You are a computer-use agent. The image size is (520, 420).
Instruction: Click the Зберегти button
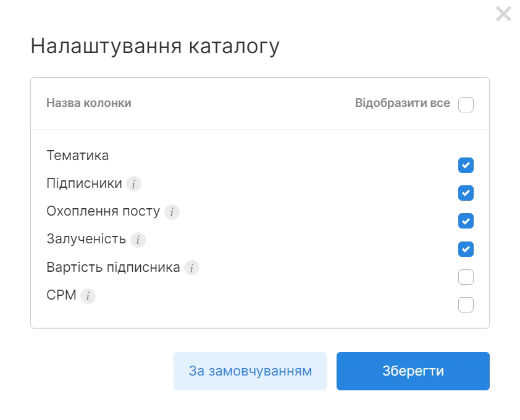[413, 371]
